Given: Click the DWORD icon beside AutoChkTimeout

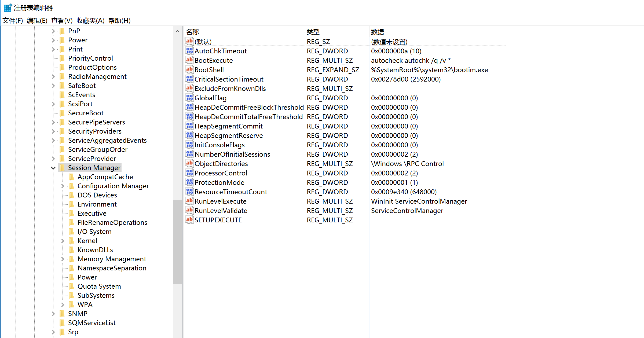Looking at the screenshot, I should (189, 51).
